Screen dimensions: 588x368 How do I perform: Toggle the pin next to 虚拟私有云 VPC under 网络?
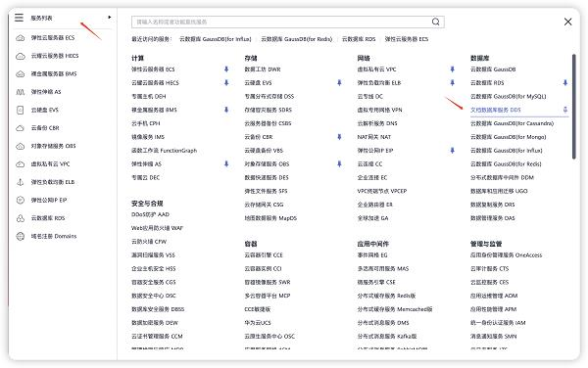click(x=452, y=69)
